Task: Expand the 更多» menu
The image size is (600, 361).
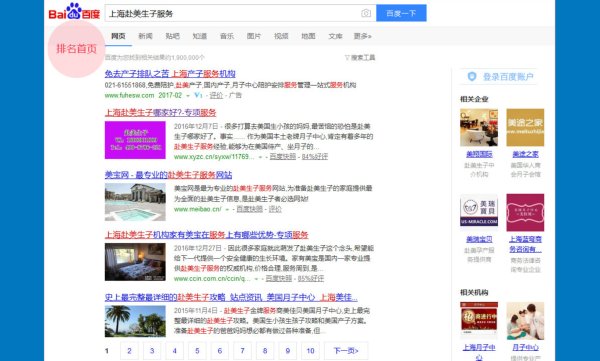Action: tap(362, 36)
